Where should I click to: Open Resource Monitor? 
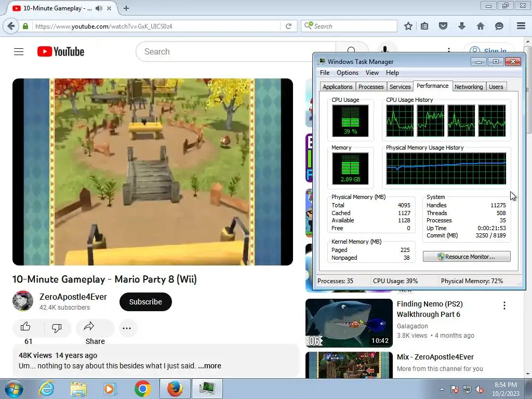[467, 257]
